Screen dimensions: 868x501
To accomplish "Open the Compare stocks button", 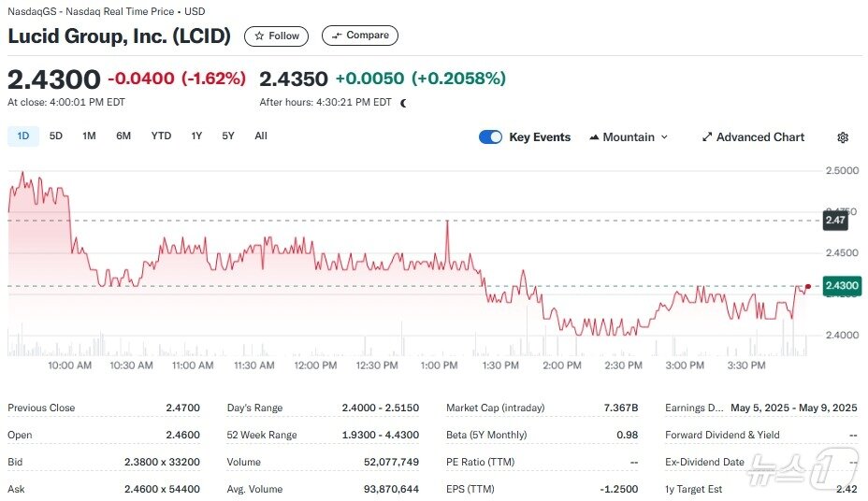I will click(x=360, y=36).
